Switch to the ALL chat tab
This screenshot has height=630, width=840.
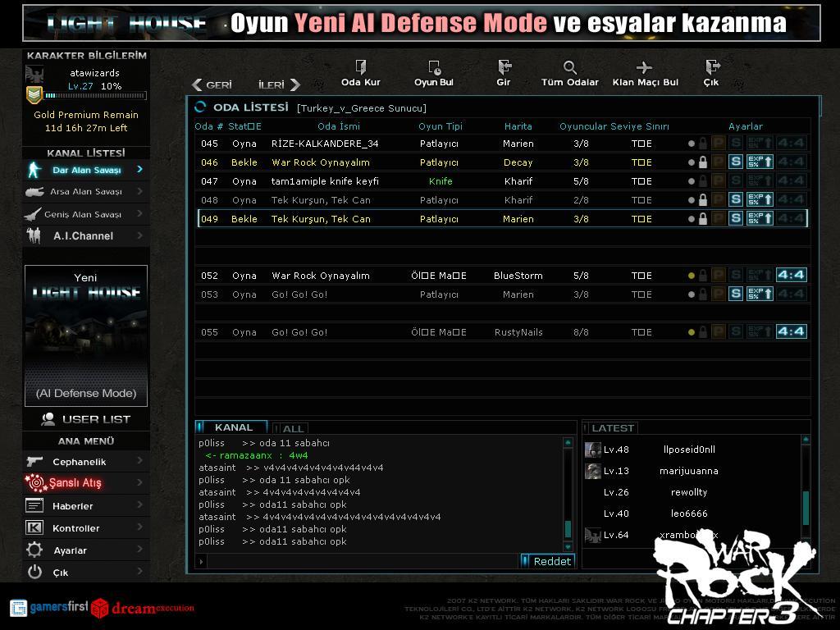tap(290, 428)
